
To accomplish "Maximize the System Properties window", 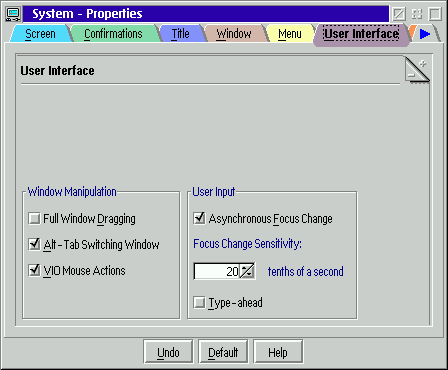I will [435, 14].
